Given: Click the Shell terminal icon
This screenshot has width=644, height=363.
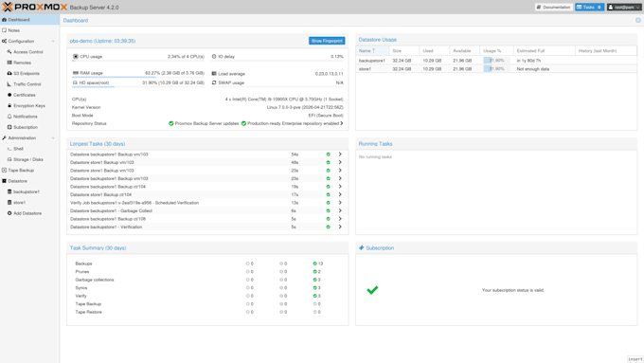Looking at the screenshot, I should [9, 149].
